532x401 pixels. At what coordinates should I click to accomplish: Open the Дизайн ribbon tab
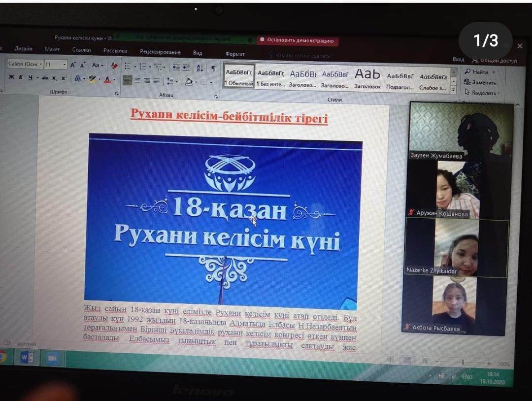pos(24,49)
